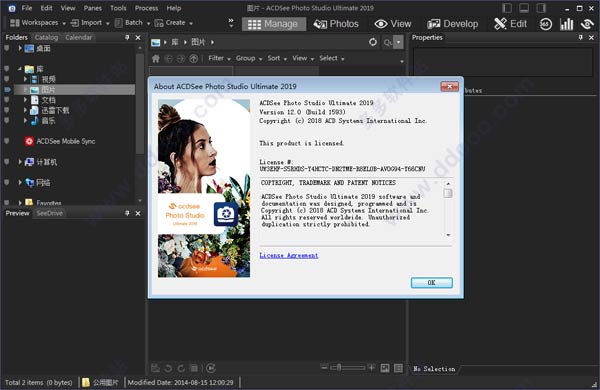
Task: Open the Import dropdown
Action: 90,23
